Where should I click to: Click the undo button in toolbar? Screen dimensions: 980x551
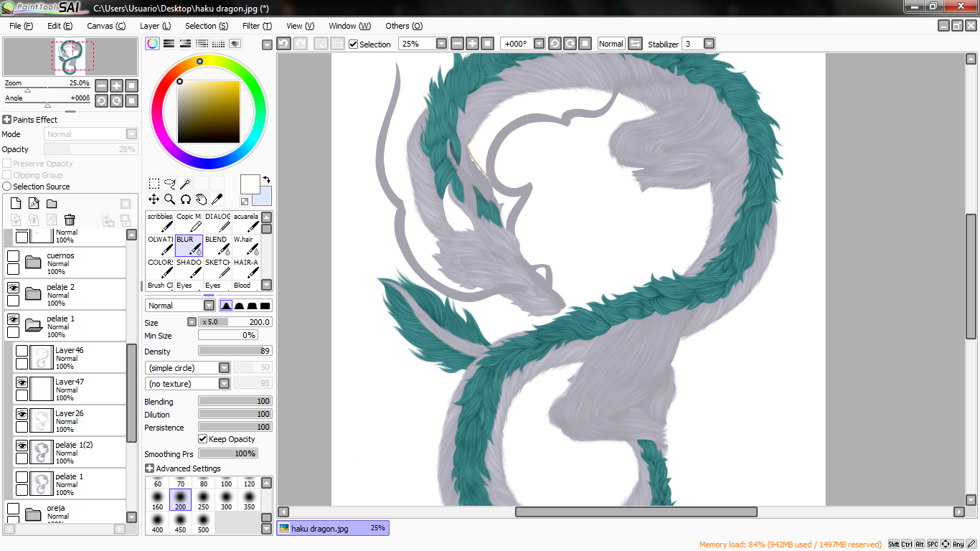[283, 44]
